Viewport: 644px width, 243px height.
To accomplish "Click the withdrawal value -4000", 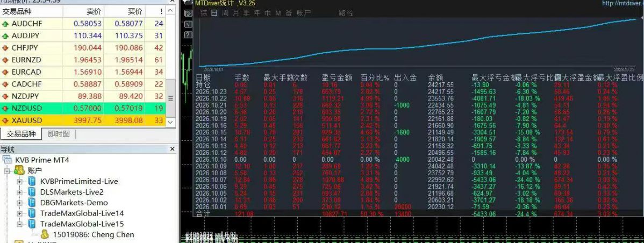I will pyautogui.click(x=401, y=159).
